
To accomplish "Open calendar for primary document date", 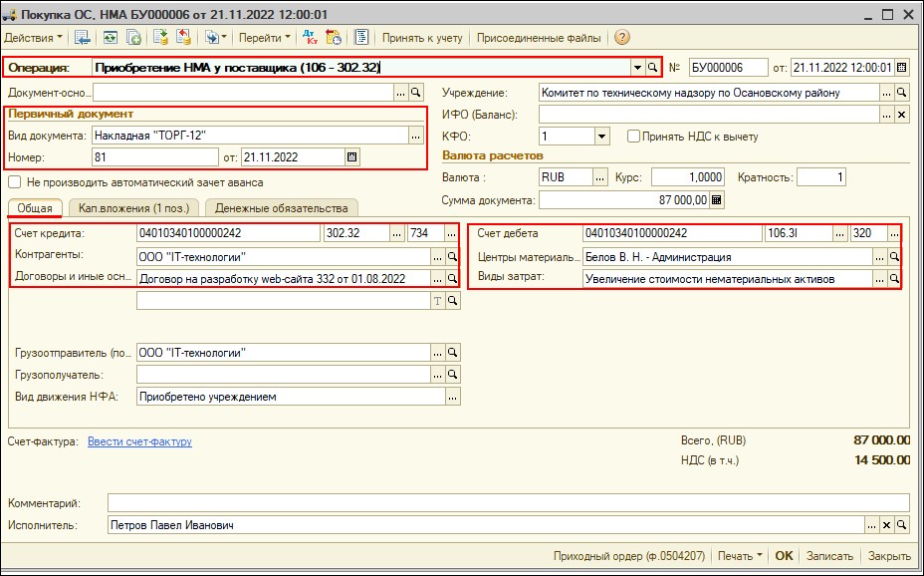I will 351,157.
